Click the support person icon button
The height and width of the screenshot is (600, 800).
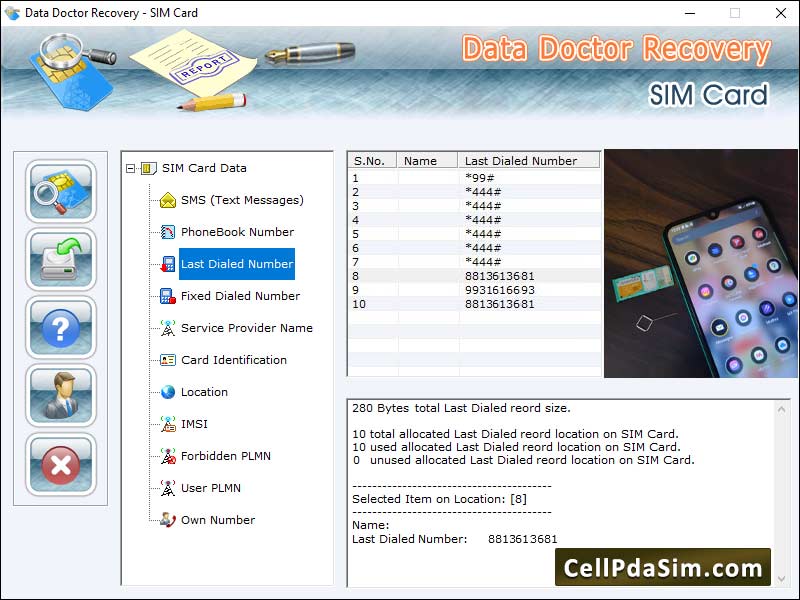pyautogui.click(x=61, y=395)
